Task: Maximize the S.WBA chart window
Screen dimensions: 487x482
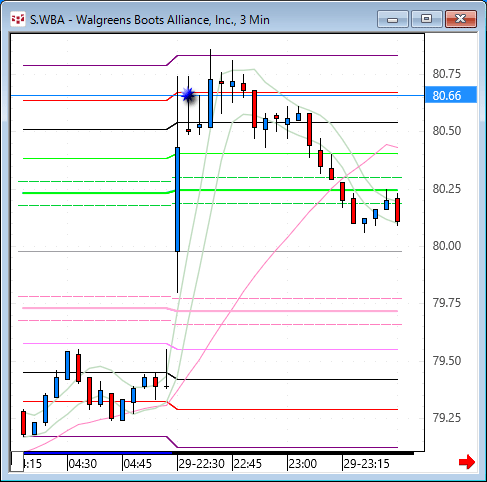Action: pos(427,19)
